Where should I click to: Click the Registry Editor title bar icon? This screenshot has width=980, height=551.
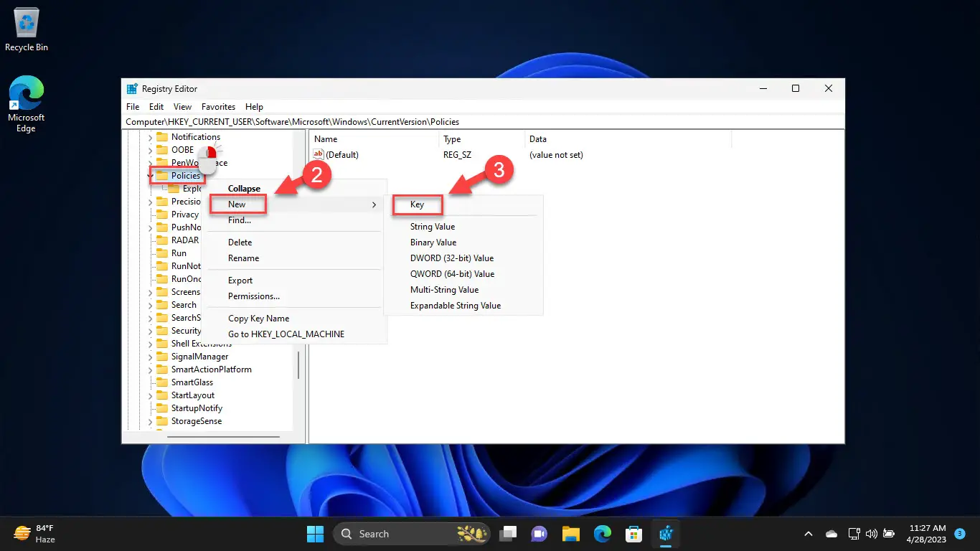pyautogui.click(x=132, y=89)
